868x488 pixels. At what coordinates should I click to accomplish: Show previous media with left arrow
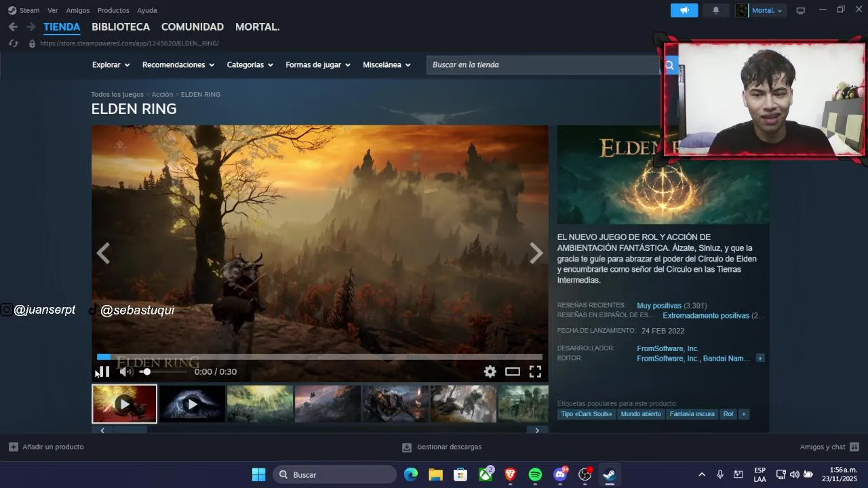tap(103, 253)
